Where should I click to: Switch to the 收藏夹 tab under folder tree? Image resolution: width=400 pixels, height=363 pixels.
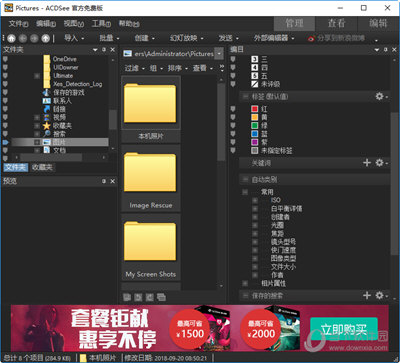point(42,167)
